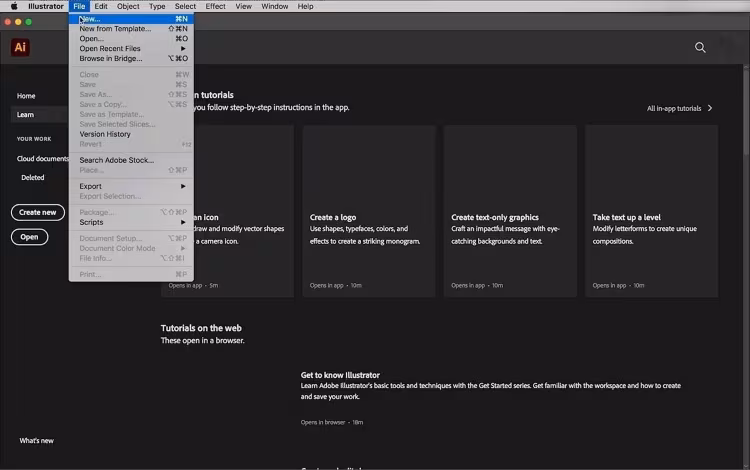Open the search magnifier icon
Viewport: 750px width, 470px height.
pyautogui.click(x=700, y=47)
